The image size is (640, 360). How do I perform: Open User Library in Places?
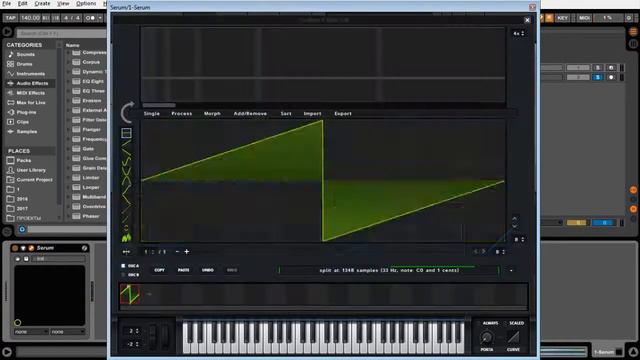31,170
